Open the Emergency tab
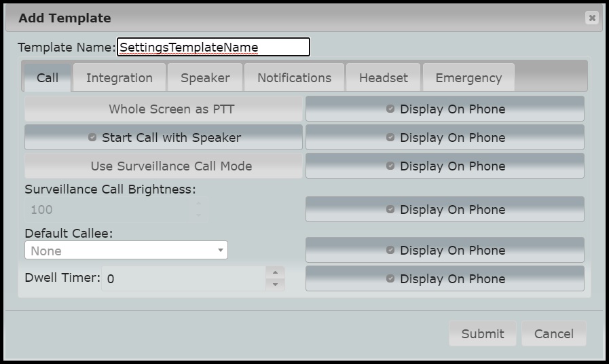The image size is (609, 364). 468,77
